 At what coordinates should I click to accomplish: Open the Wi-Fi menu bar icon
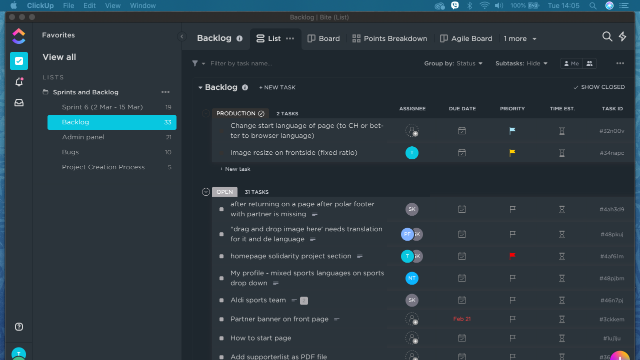coord(484,6)
